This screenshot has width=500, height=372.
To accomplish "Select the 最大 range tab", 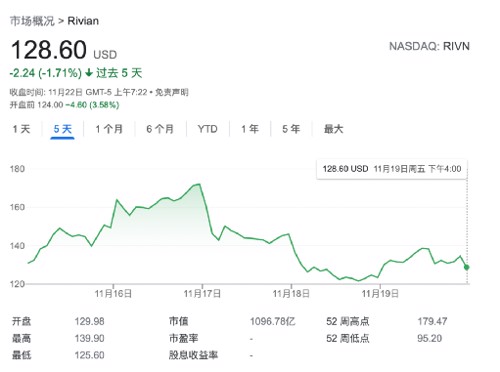I will point(333,129).
